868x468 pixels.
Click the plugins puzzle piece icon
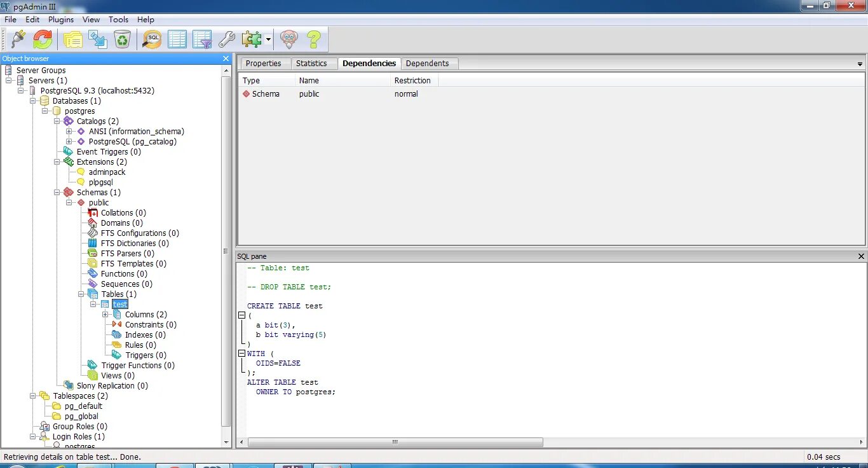coord(252,39)
